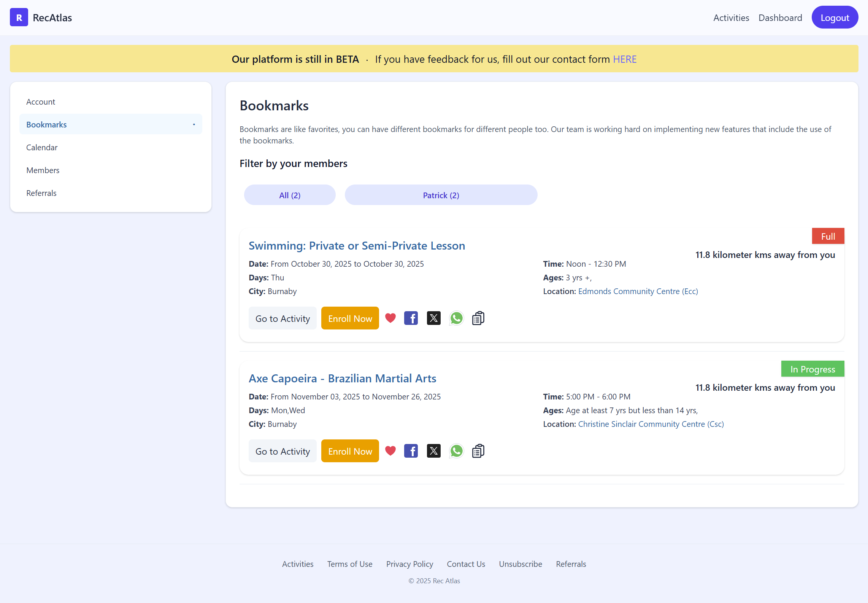Unbookmark Swimming lesson using heart icon
868x603 pixels.
[x=390, y=318]
